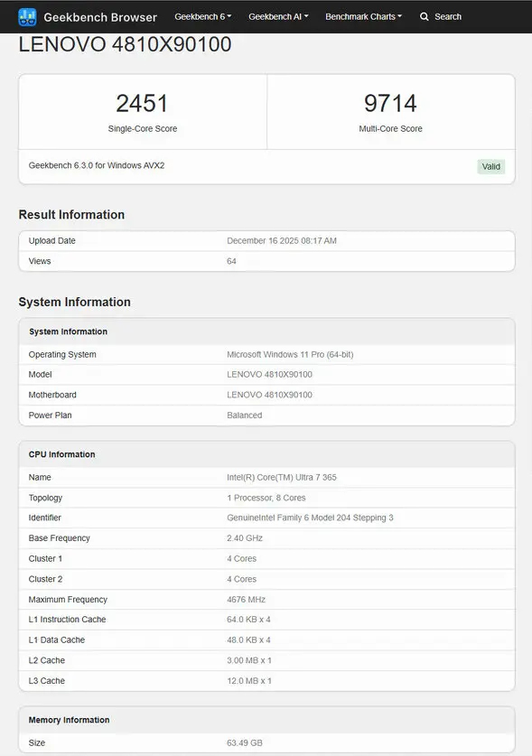Expand the Geekbench AI dropdown

(x=278, y=17)
